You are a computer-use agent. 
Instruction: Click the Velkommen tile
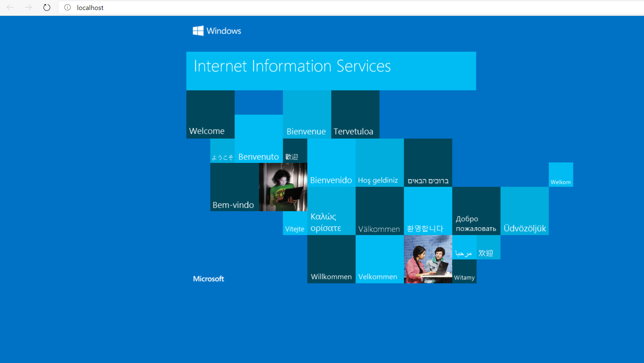[380, 259]
